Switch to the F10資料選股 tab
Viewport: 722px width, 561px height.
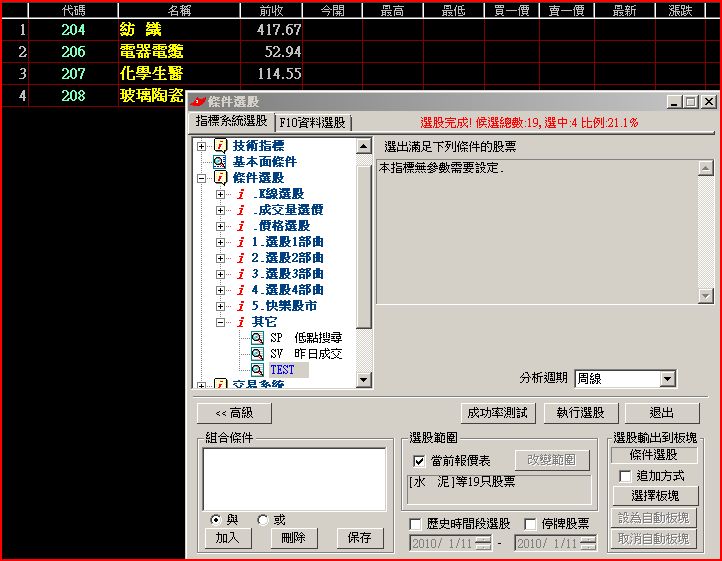(x=311, y=122)
